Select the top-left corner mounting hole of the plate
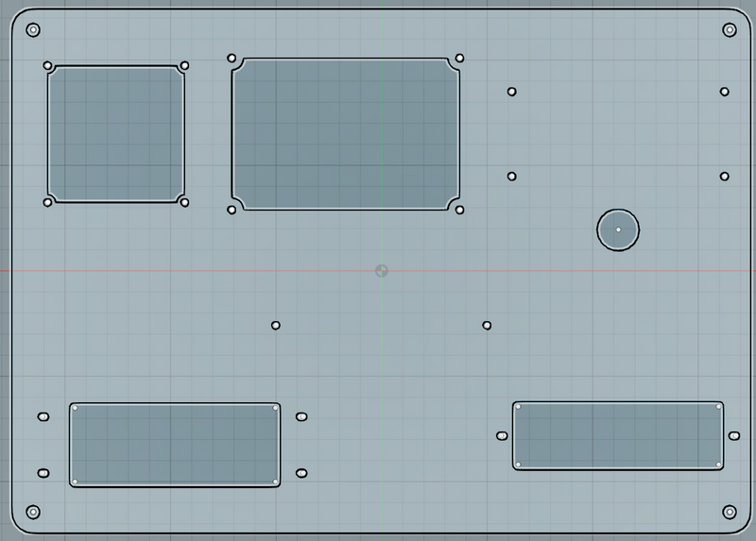Image resolution: width=756 pixels, height=541 pixels. point(33,30)
